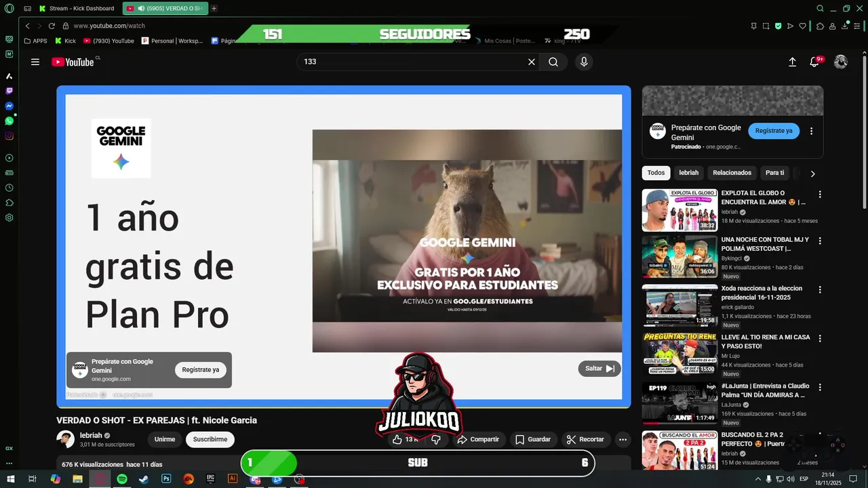
Task: Open the YouTube hamburger guide menu
Action: (35, 62)
